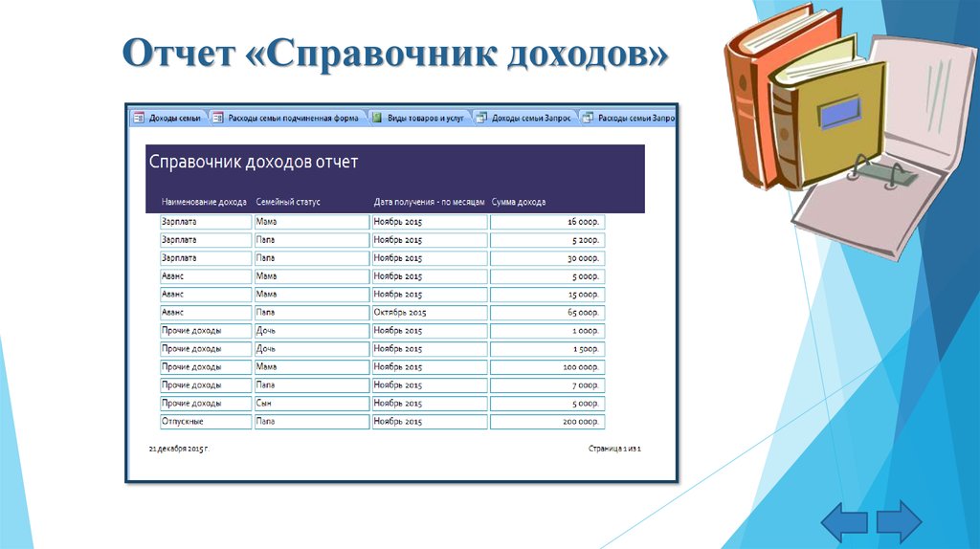980x549 pixels.
Task: Select the 15 000р. sum cell
Action: coord(547,295)
